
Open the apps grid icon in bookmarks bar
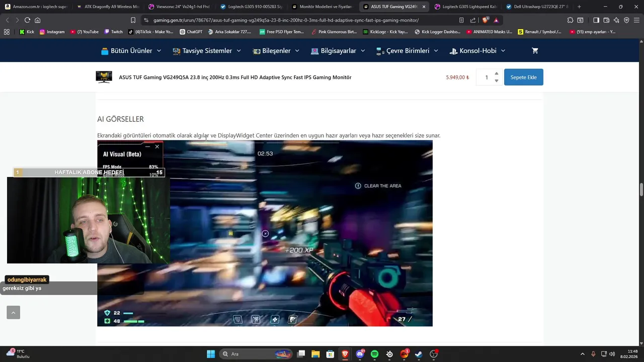[x=7, y=32]
